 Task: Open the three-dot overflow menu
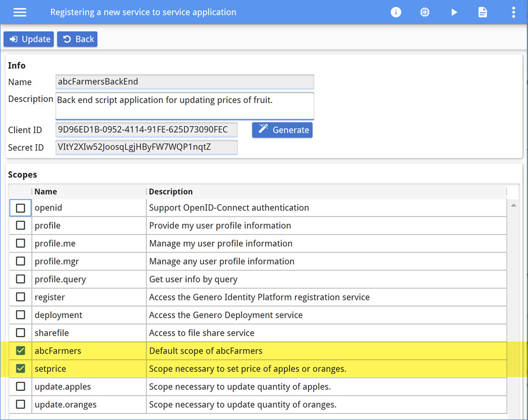coord(513,12)
